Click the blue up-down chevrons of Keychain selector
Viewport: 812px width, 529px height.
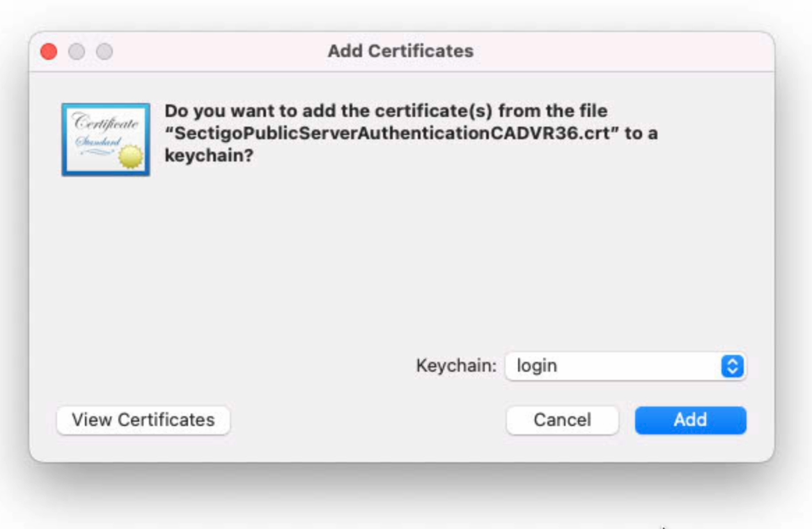tap(732, 366)
